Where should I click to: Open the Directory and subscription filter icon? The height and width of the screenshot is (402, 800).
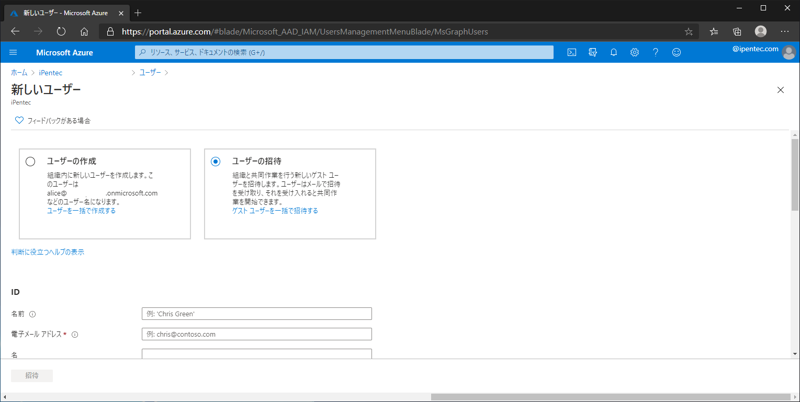click(593, 52)
